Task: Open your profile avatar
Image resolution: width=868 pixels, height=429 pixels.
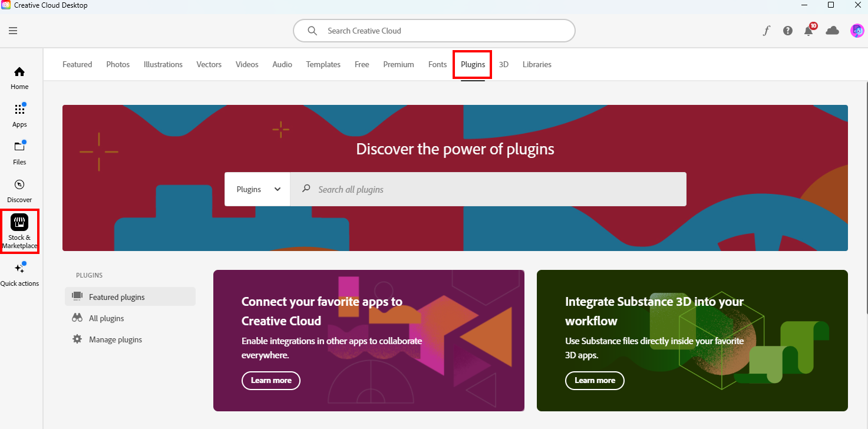Action: pyautogui.click(x=857, y=30)
